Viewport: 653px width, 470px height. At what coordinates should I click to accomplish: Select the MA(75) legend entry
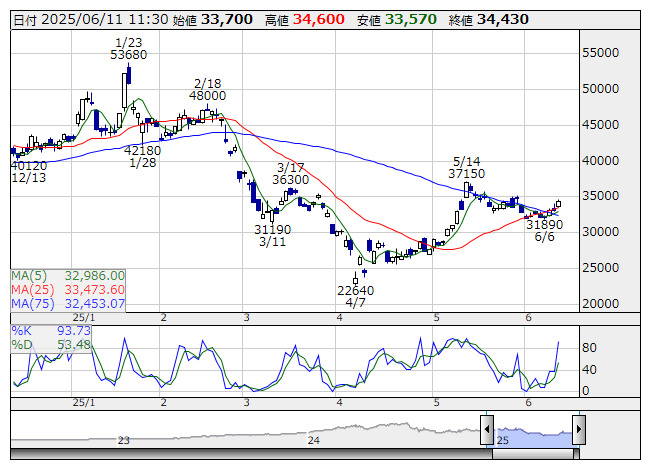pyautogui.click(x=68, y=303)
